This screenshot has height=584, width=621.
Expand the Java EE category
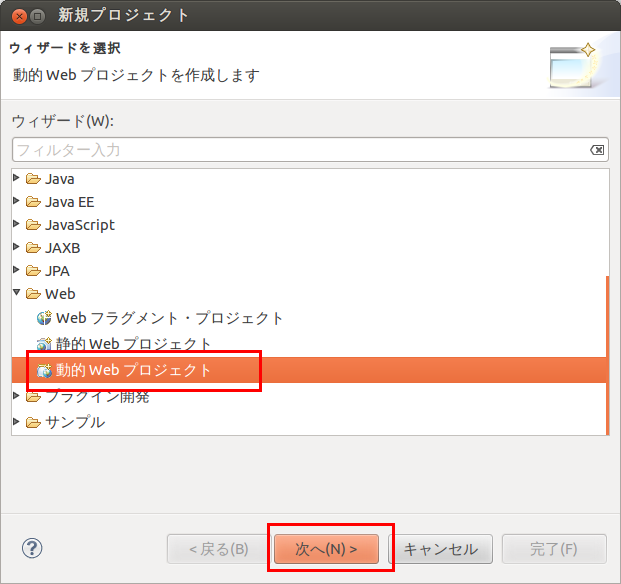pyautogui.click(x=16, y=200)
